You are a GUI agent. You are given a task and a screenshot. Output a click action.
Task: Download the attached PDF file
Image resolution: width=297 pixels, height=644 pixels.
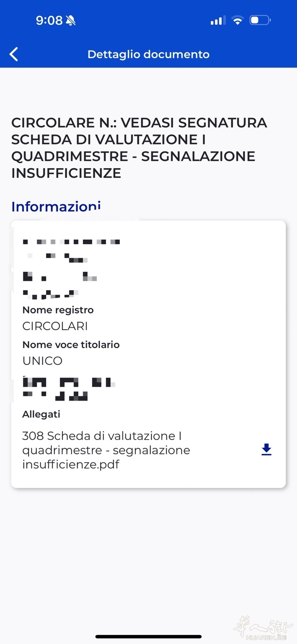click(x=266, y=449)
